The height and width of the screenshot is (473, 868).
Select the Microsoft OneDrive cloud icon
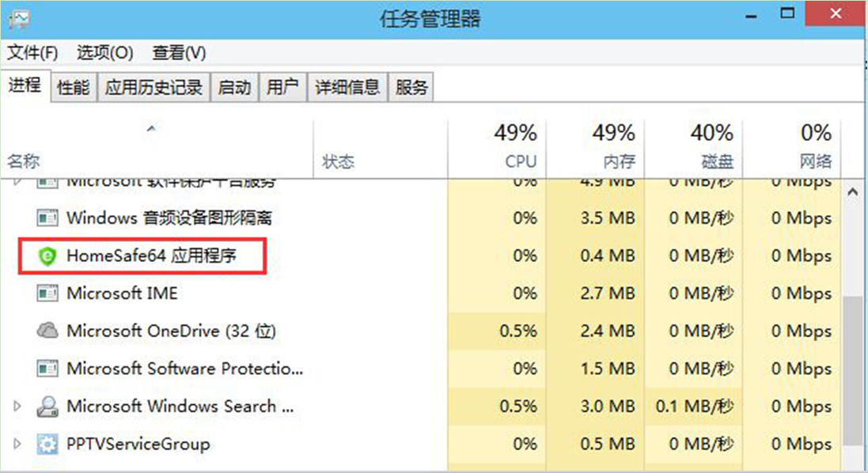47,331
